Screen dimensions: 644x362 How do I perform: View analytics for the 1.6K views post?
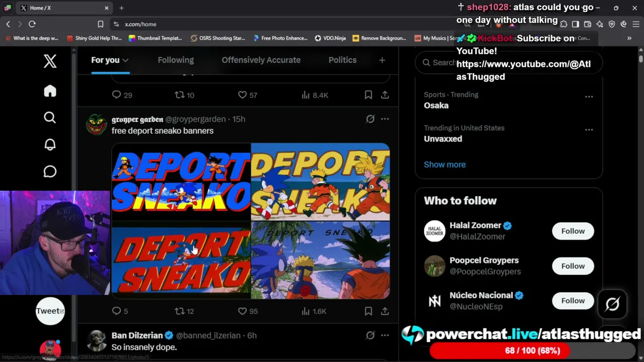click(314, 311)
